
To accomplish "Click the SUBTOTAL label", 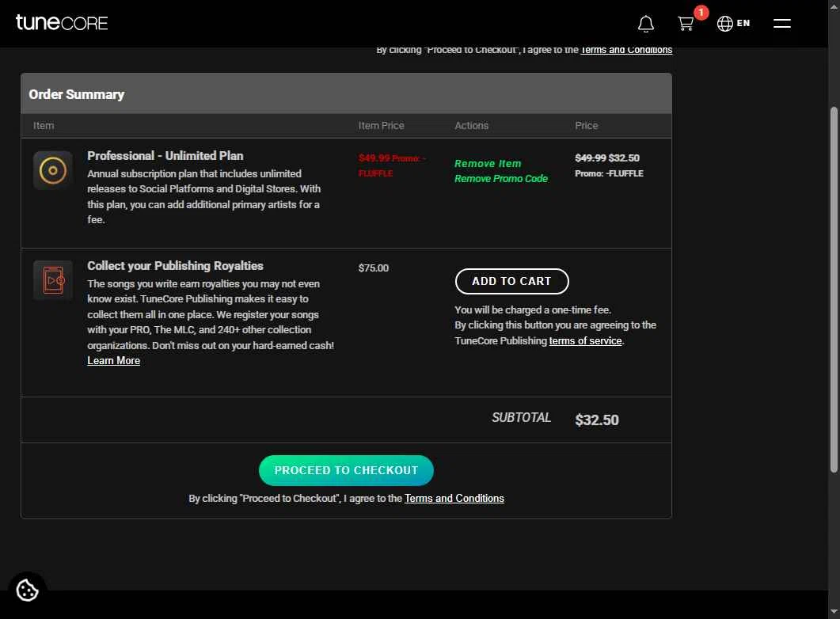I will point(521,418).
